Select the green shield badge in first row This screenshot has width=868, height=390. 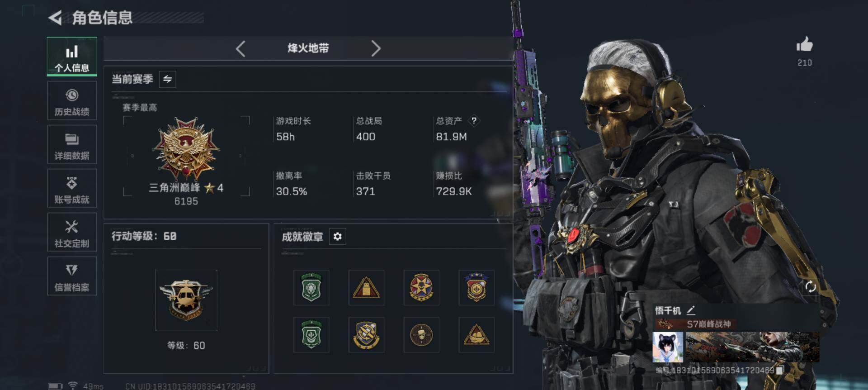[x=311, y=288]
